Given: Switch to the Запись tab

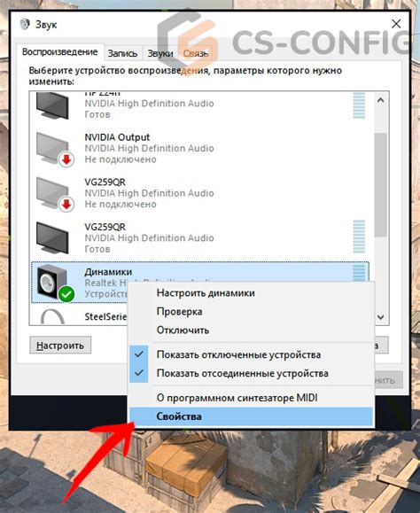Looking at the screenshot, I should [x=122, y=54].
